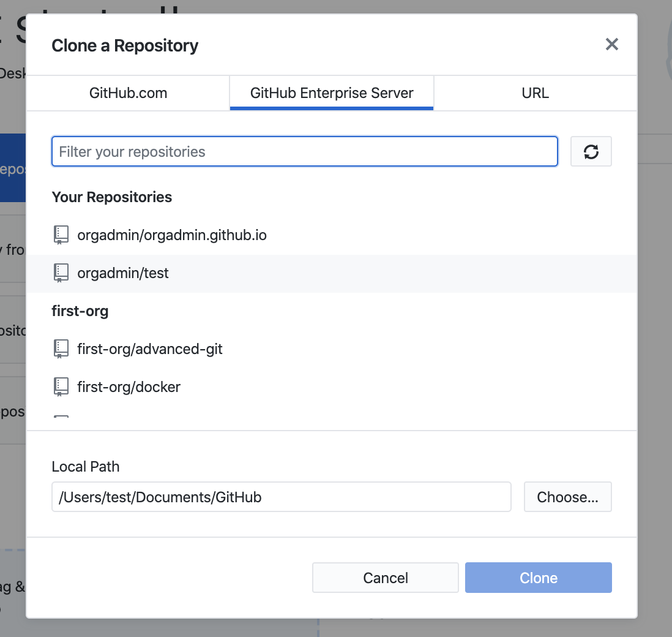Screen dimensions: 672x637
Task: Click the refresh repositories icon button
Action: pos(591,152)
